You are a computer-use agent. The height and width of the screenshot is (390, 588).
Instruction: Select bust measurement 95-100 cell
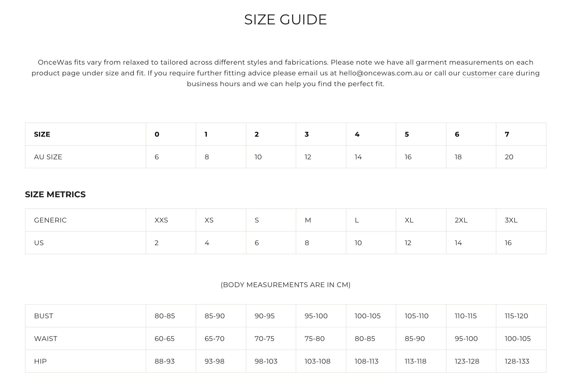[321, 316]
